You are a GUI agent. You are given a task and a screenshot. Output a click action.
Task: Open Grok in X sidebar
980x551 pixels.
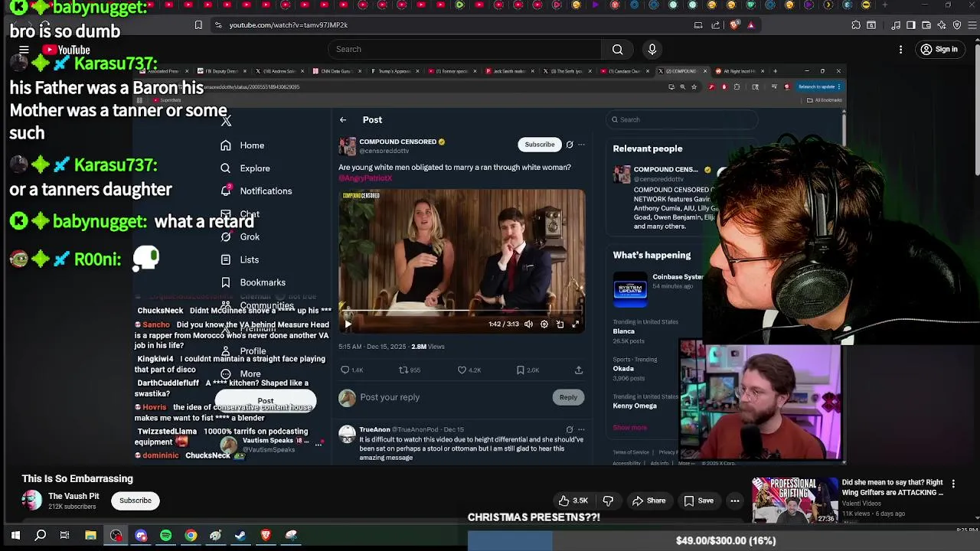[x=240, y=237]
